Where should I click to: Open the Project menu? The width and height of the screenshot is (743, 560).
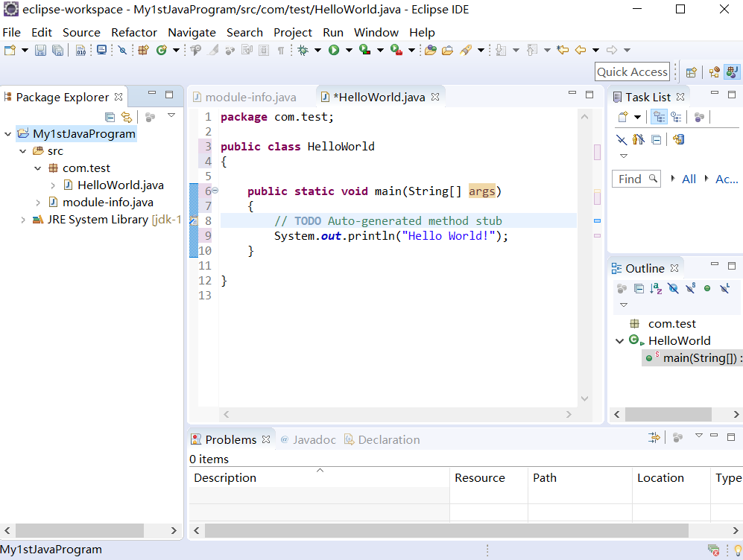(x=293, y=33)
